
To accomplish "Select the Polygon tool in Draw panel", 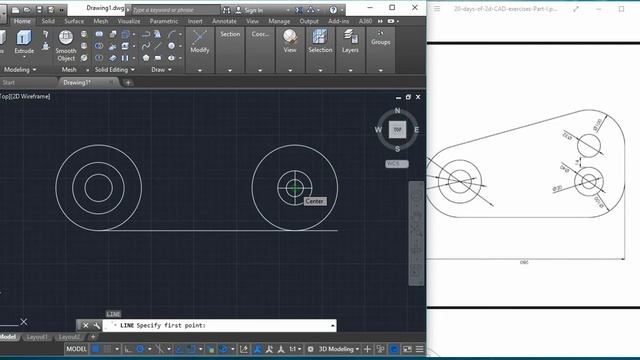I will click(x=146, y=58).
